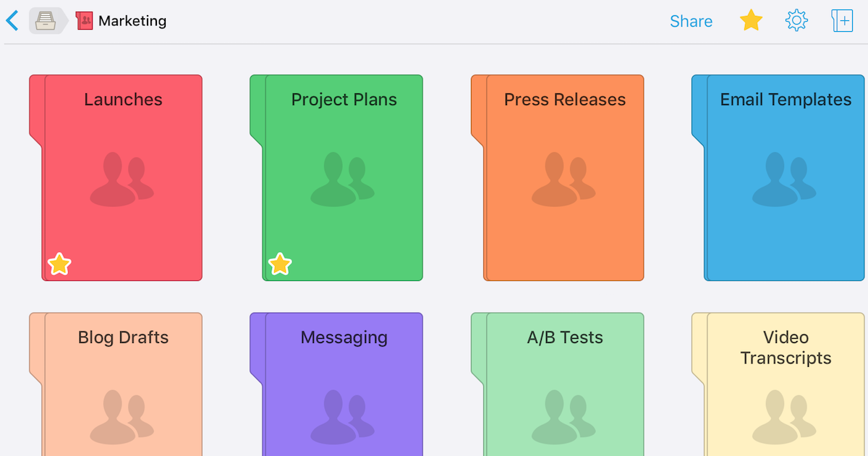Viewport: 868px width, 456px height.
Task: Open the Press Releases notebook
Action: [558, 178]
